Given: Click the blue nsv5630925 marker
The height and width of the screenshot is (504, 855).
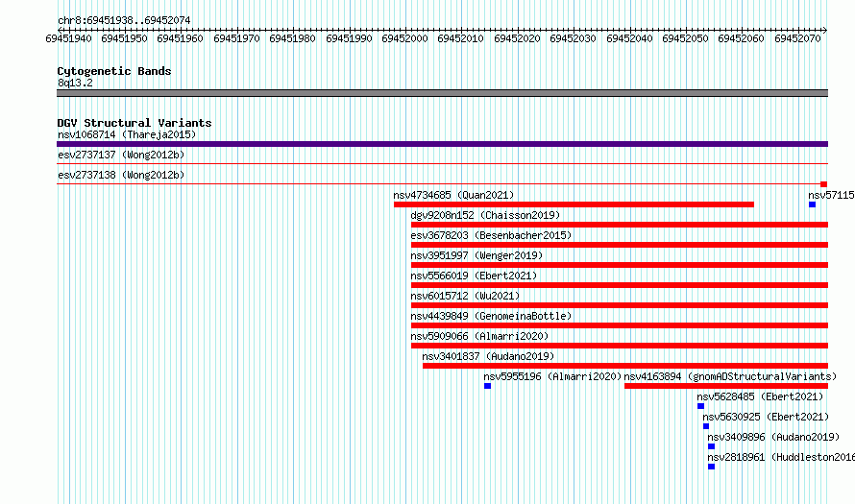Looking at the screenshot, I should pos(706,426).
